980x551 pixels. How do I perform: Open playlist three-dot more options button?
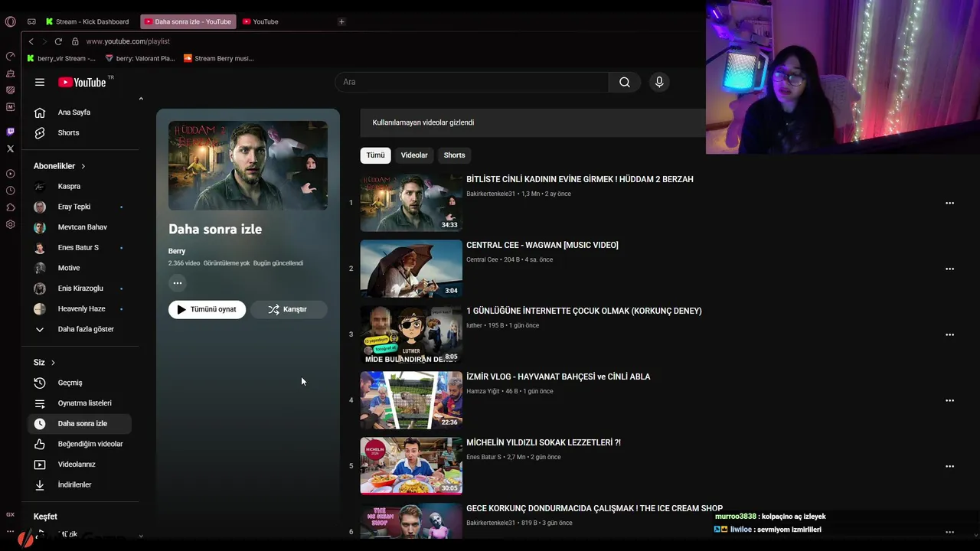pyautogui.click(x=178, y=283)
